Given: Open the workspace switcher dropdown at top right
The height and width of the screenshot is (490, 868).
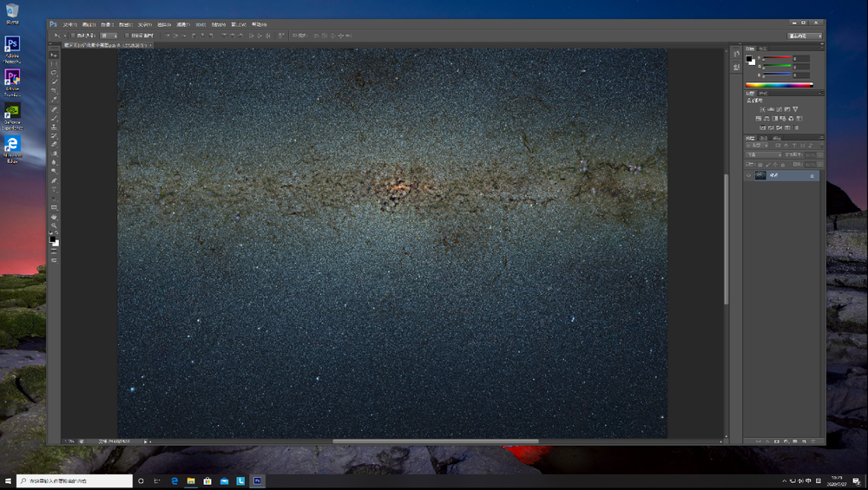Looking at the screenshot, I should point(805,36).
